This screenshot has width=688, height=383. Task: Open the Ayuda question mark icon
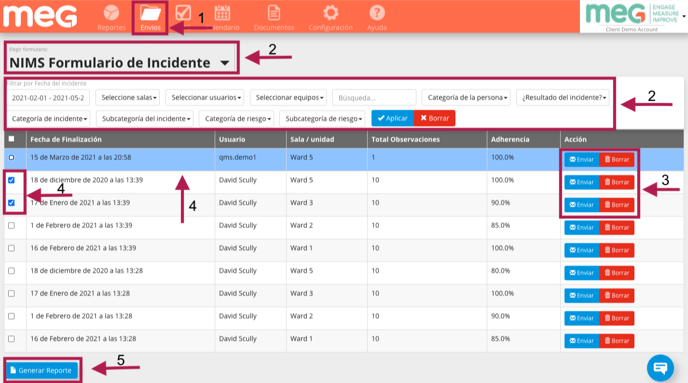377,13
